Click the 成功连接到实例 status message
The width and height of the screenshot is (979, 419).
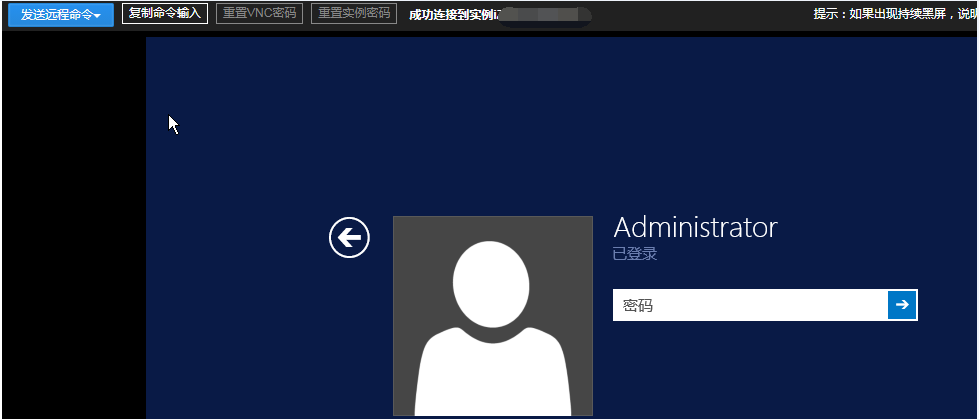click(453, 14)
